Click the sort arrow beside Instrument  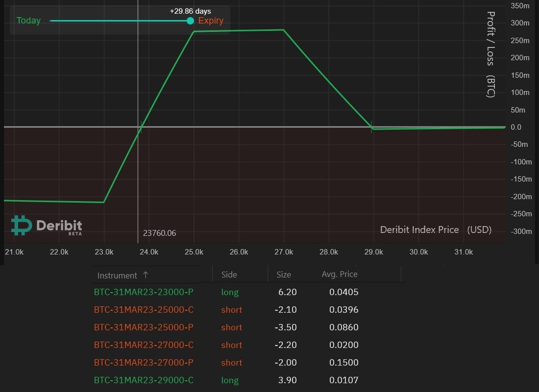(146, 275)
